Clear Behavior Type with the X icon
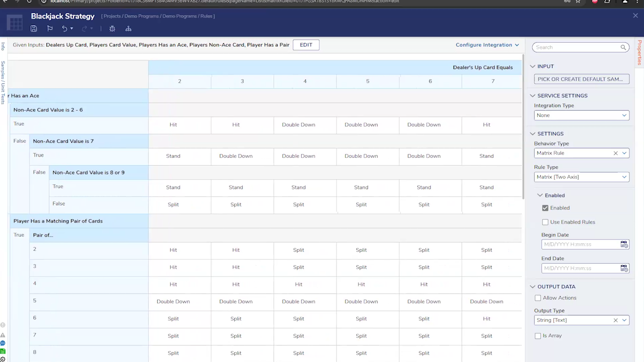Viewport: 644px width, 362px height. [615, 153]
